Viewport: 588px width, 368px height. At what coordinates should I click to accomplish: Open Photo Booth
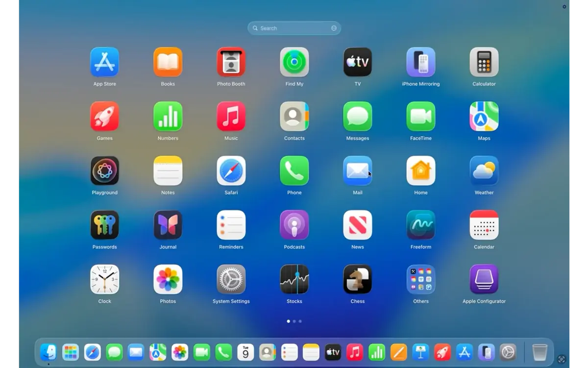point(231,62)
